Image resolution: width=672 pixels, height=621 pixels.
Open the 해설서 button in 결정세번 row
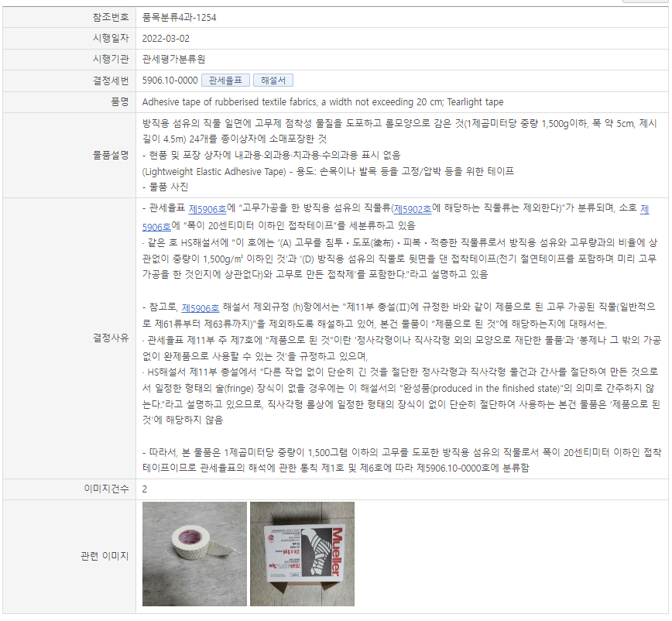tap(273, 81)
